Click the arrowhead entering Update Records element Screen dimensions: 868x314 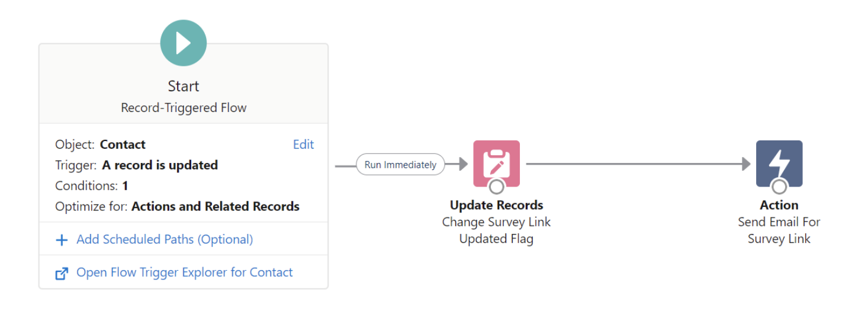click(464, 164)
